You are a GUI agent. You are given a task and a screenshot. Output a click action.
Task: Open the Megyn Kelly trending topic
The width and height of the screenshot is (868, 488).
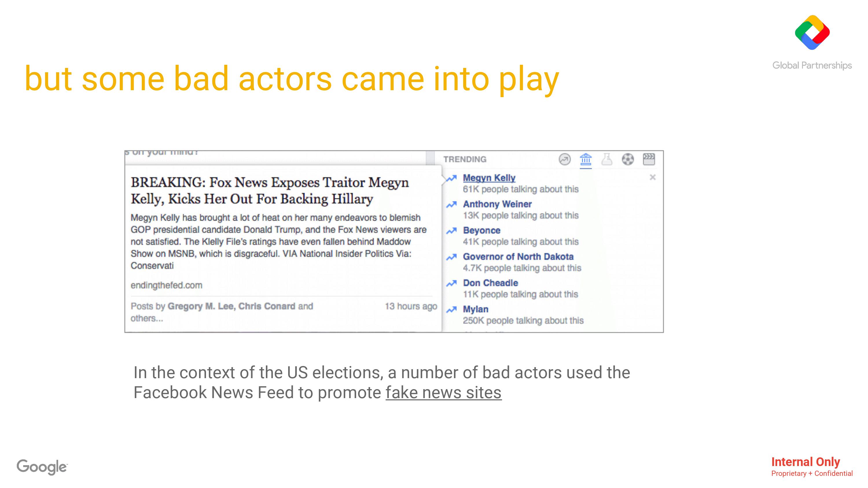[x=489, y=178]
